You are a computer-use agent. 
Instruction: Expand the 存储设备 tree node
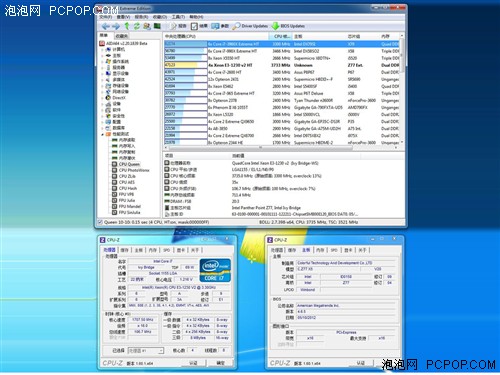point(102,86)
